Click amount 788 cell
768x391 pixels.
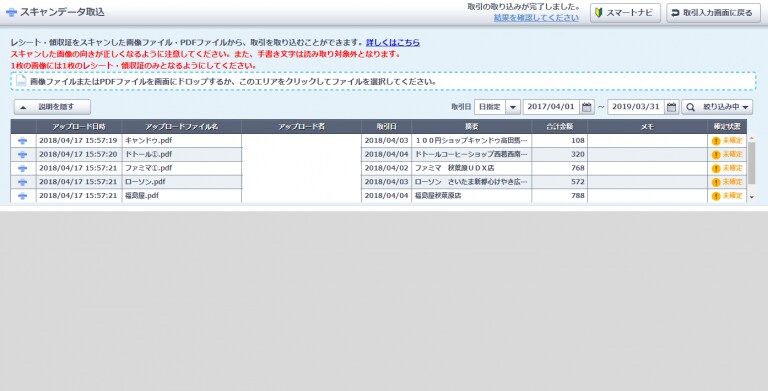(559, 196)
